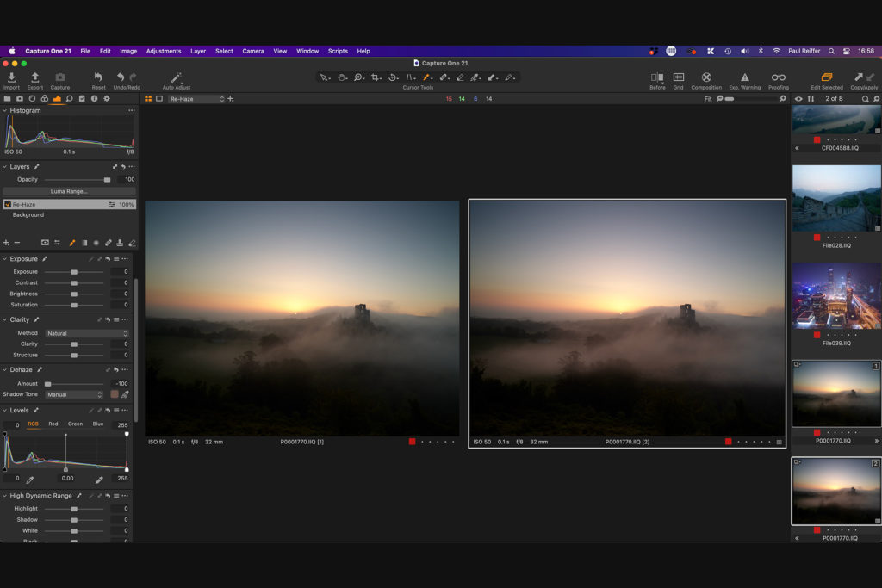
Task: Click the Export toolbar icon
Action: point(34,77)
